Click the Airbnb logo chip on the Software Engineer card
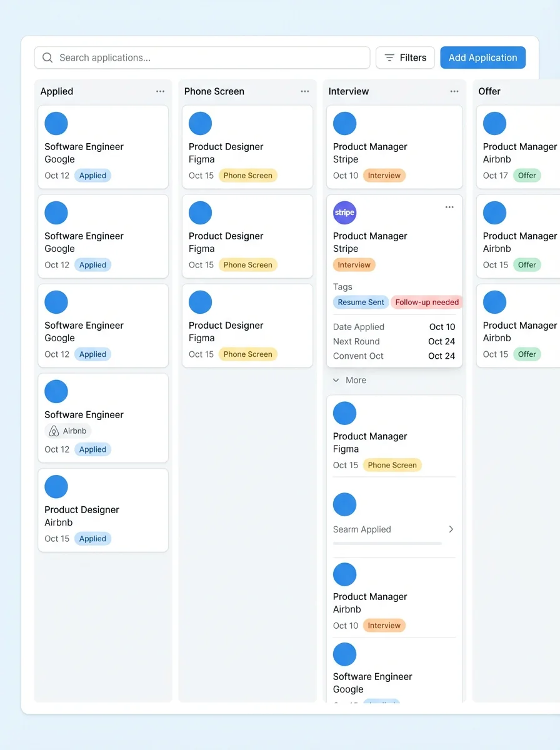Screen dimensions: 560x750 tap(68, 431)
